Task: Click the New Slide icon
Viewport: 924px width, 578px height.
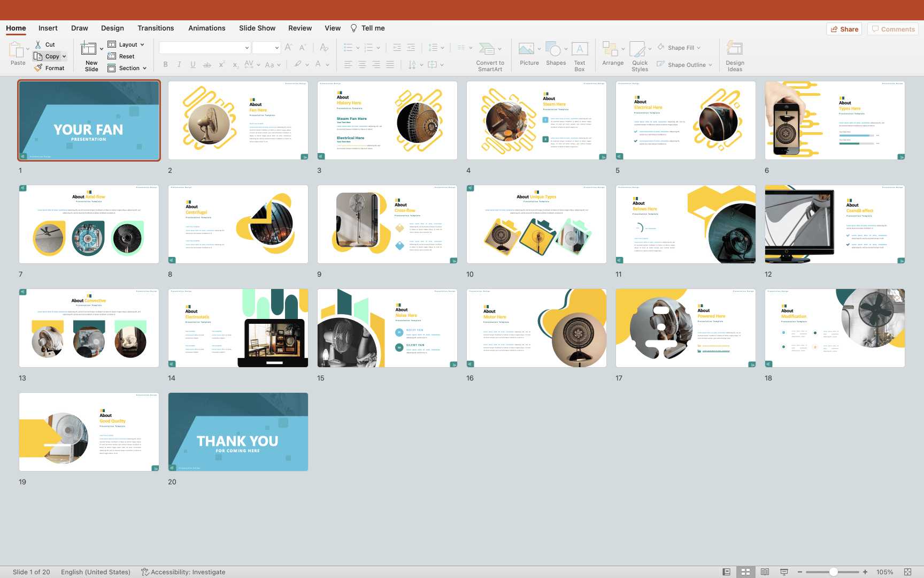Action: (x=89, y=49)
